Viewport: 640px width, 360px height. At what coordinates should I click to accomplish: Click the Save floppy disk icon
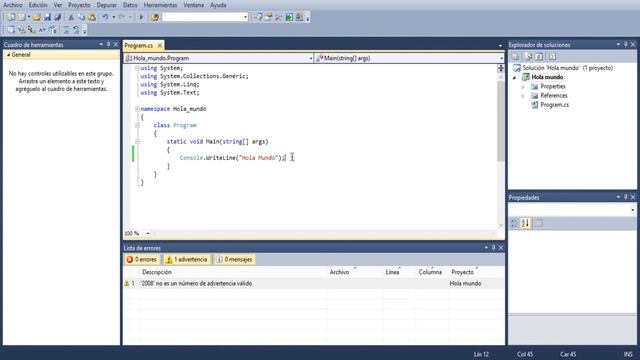pos(47,17)
